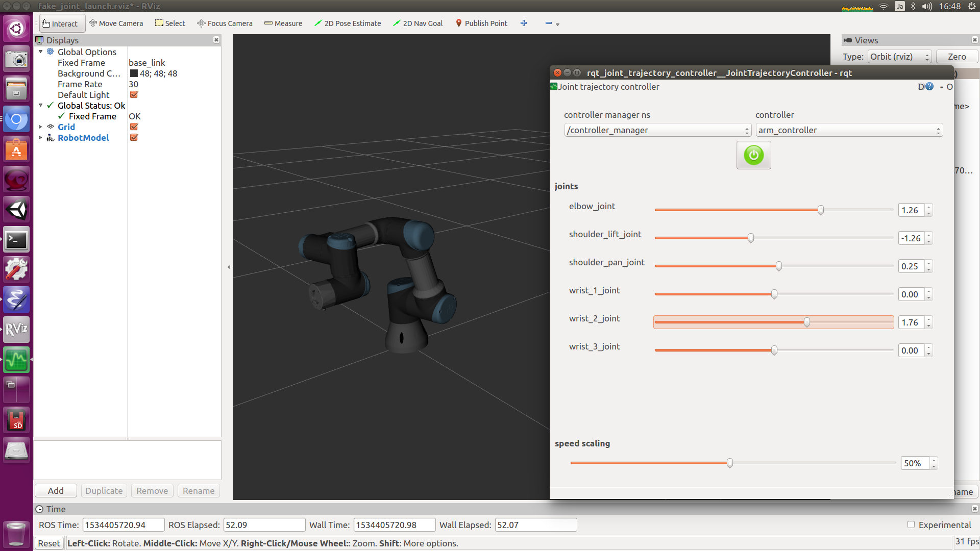Uncheck the RobotModel display checkbox
Viewport: 980px width, 551px height.
[x=134, y=138]
